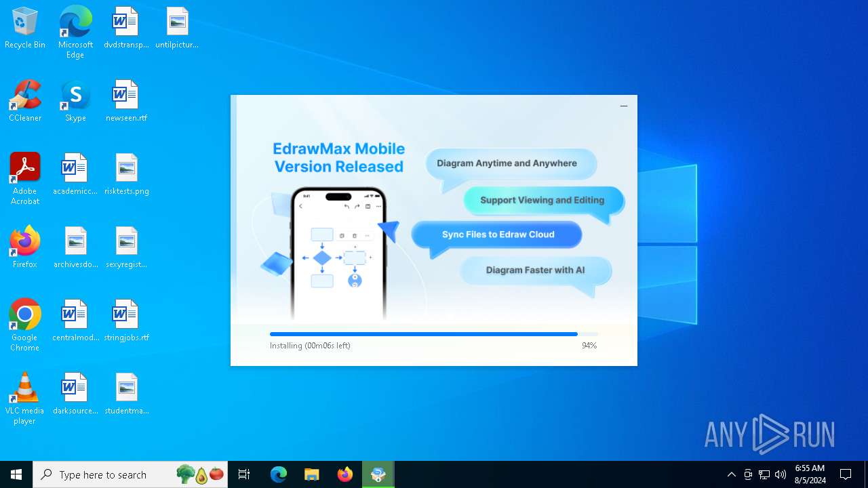Click the taskbar search box
Image resolution: width=868 pixels, height=488 pixels.
click(x=132, y=474)
